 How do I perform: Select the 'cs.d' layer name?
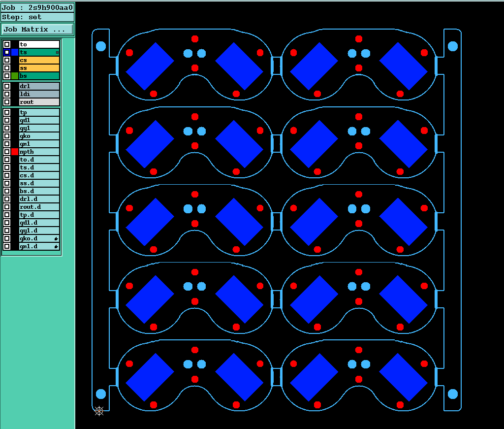(39, 175)
